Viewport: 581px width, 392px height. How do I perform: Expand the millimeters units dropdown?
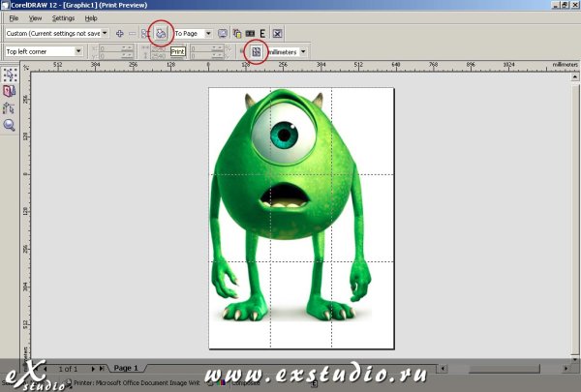point(303,52)
